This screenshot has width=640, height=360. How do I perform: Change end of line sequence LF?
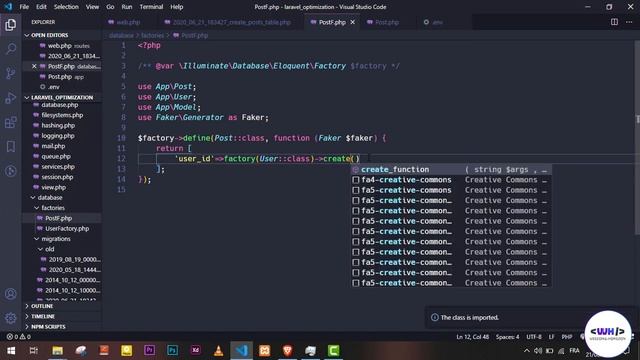click(551, 337)
